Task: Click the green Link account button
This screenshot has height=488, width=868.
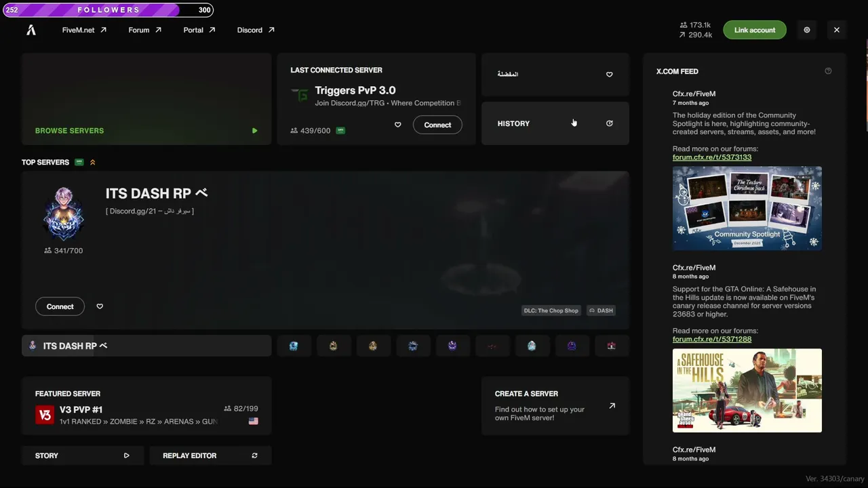Action: [755, 30]
